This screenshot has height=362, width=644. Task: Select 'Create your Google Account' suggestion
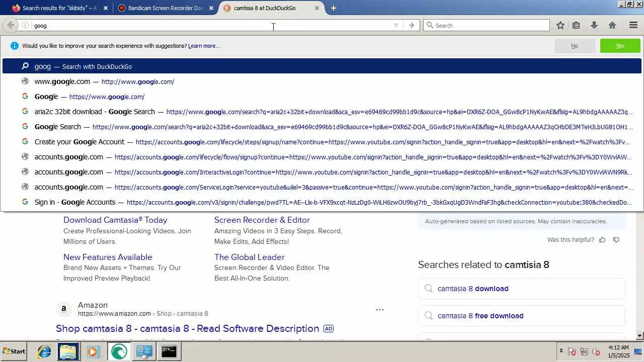coord(322,142)
